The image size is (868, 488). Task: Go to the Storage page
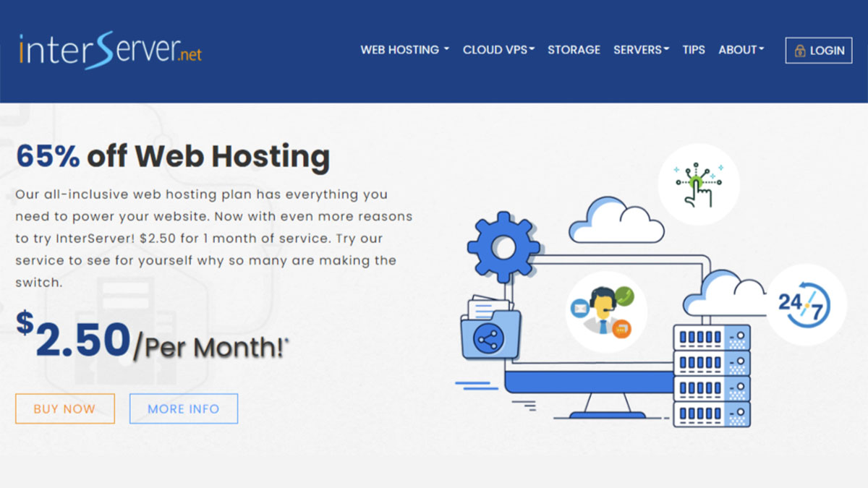[x=574, y=50]
